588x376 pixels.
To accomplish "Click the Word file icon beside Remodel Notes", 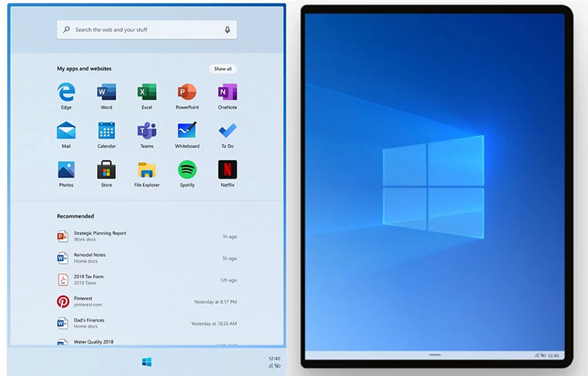I will click(63, 258).
